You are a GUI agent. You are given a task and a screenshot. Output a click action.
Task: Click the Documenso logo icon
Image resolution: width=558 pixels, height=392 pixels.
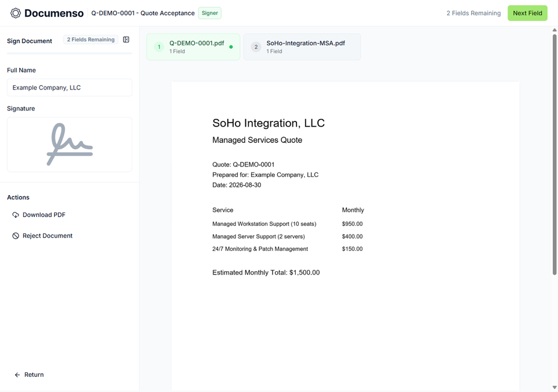click(x=16, y=13)
